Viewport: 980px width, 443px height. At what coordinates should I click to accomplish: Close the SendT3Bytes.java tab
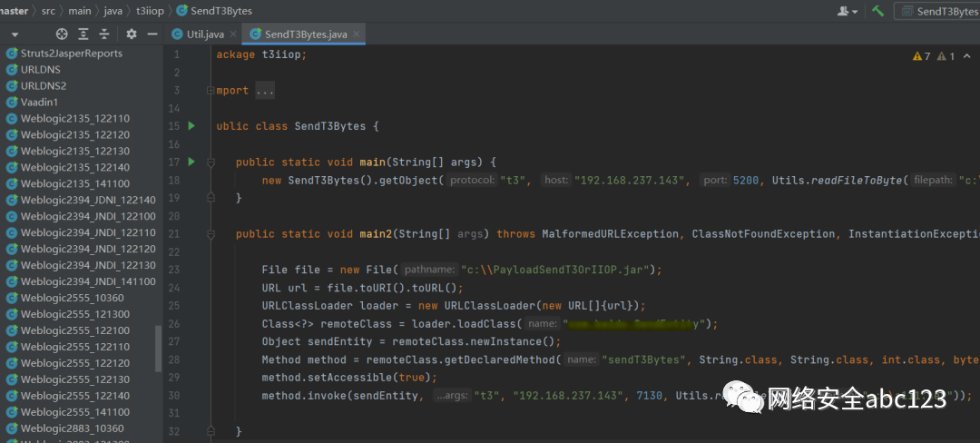click(356, 34)
